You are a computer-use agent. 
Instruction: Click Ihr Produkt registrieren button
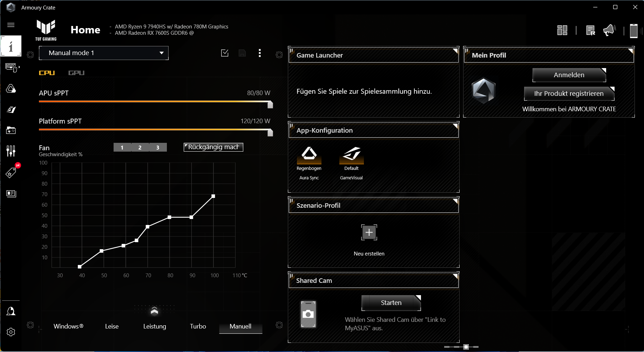click(x=569, y=93)
